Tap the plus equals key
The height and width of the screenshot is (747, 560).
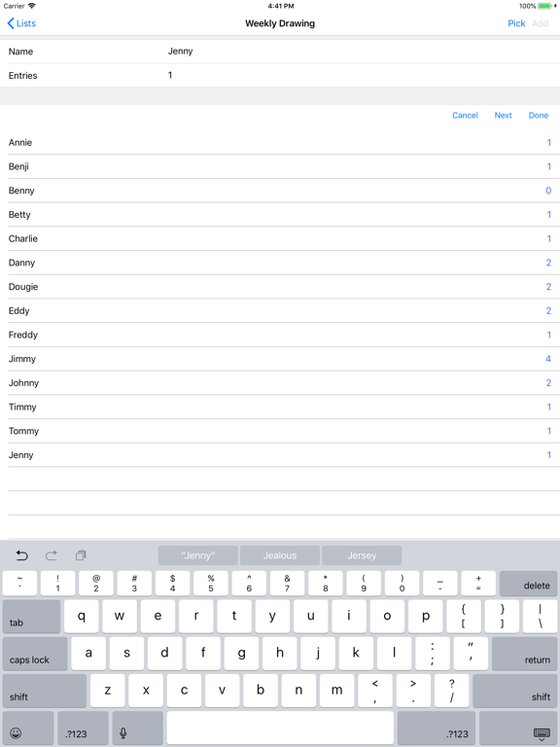478,584
